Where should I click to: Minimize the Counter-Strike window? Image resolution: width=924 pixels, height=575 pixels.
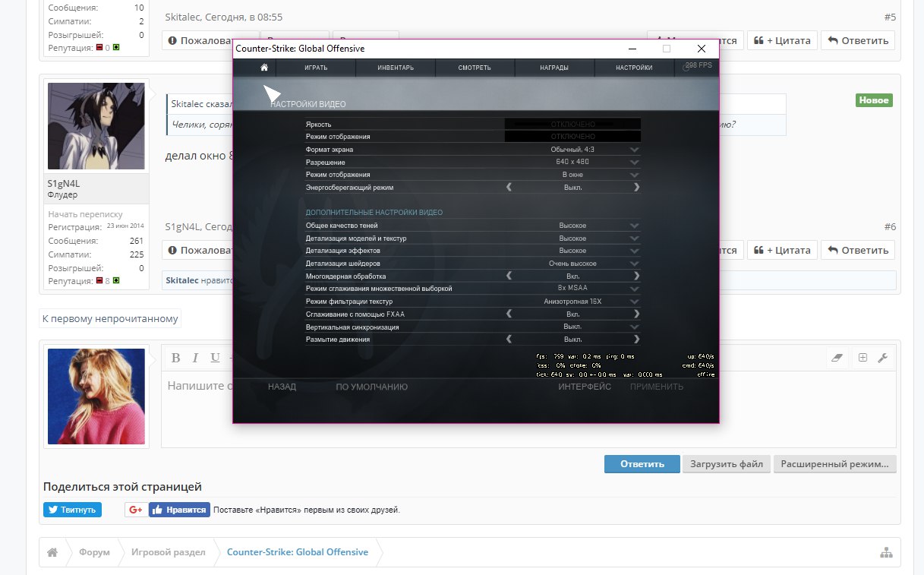click(632, 49)
